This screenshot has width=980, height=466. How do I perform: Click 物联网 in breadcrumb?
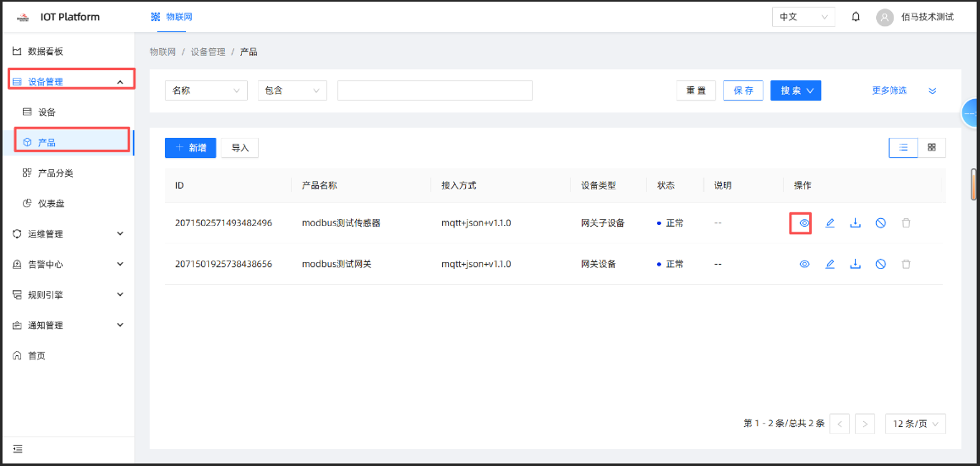[163, 52]
